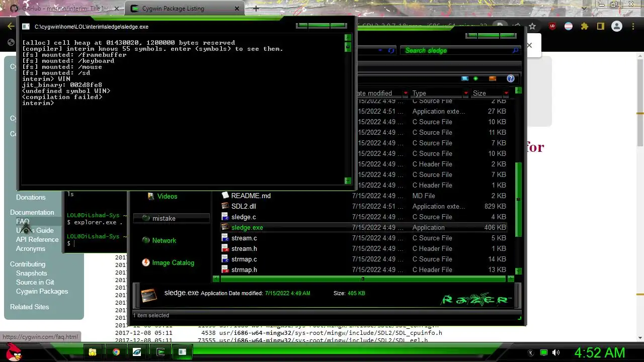This screenshot has height=362, width=644.
Task: Open the Related Sites link
Action: (30, 307)
